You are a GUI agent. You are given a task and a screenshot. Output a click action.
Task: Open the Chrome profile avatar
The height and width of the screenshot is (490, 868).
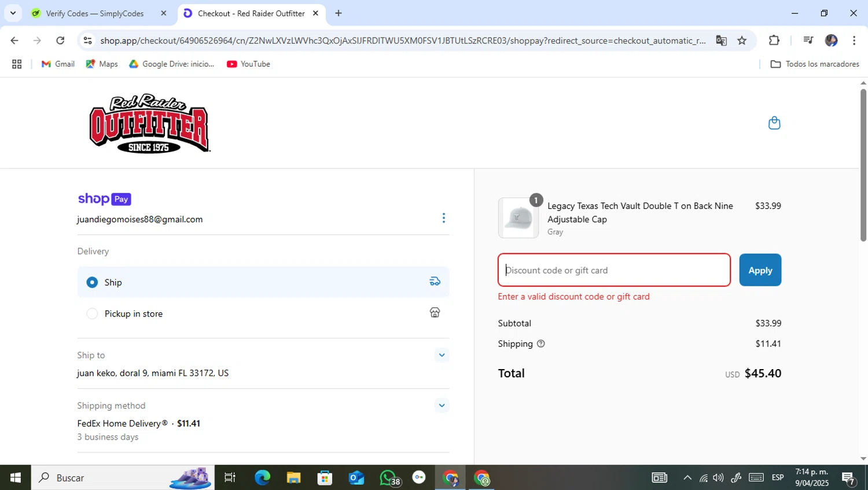832,40
